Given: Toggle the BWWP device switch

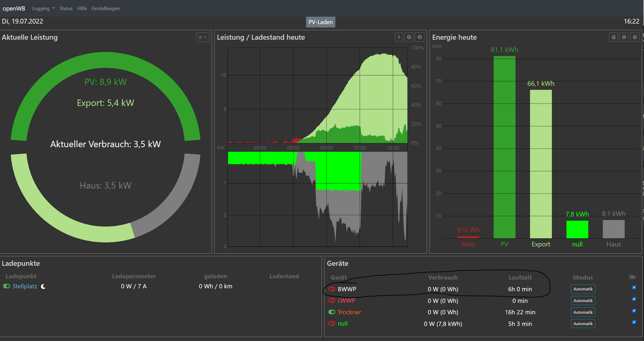Looking at the screenshot, I should (x=332, y=289).
